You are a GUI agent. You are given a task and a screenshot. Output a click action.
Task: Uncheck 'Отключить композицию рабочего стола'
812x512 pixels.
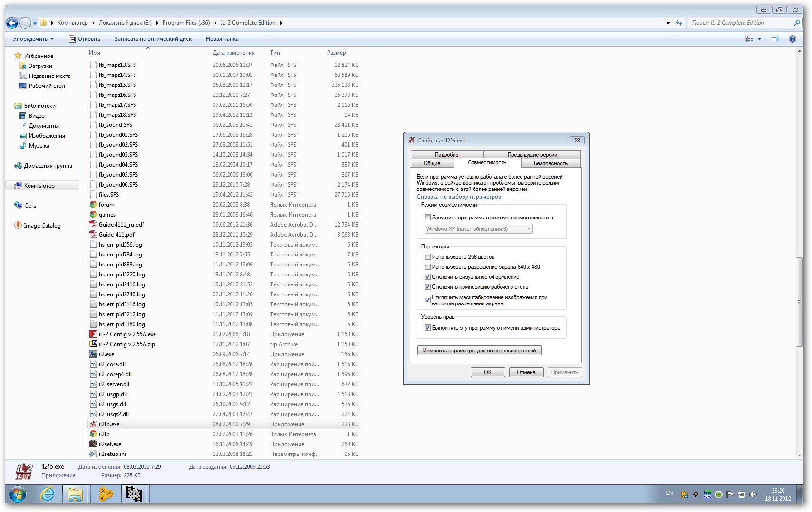(x=427, y=287)
